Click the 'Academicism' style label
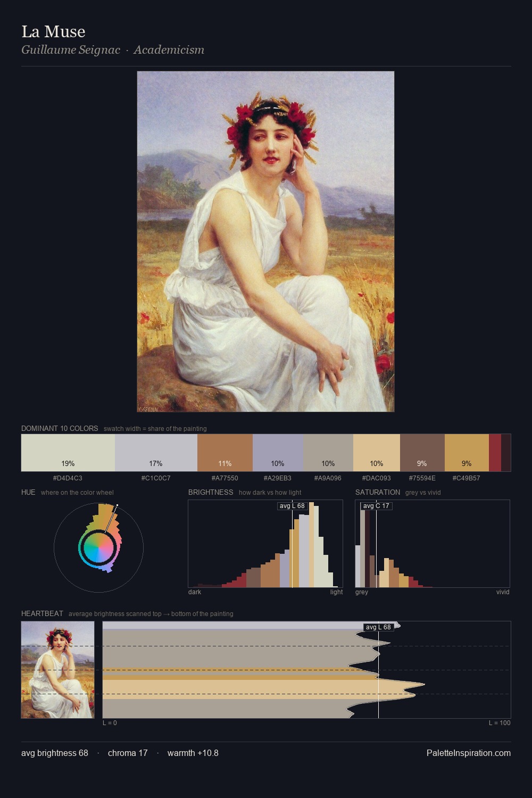This screenshot has height=798, width=532. [169, 49]
